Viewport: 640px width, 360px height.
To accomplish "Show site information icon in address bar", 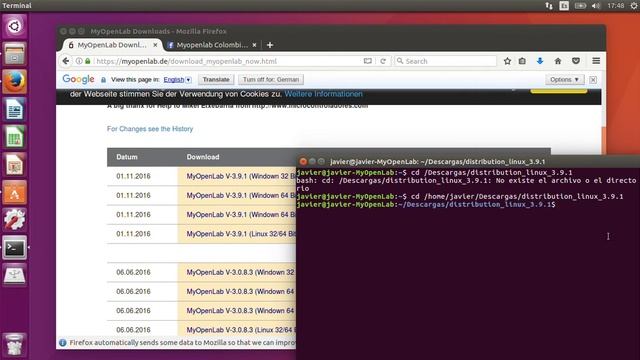I will point(79,61).
